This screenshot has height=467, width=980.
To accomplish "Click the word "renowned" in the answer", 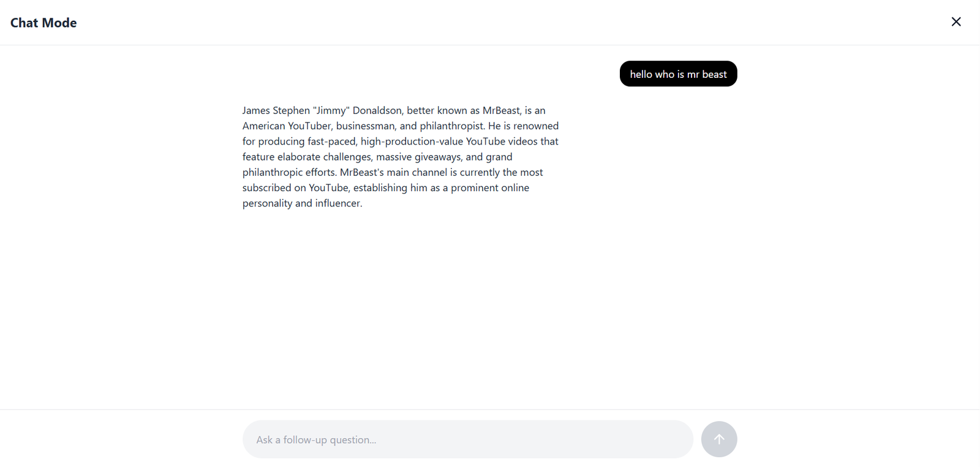I will pyautogui.click(x=536, y=126).
